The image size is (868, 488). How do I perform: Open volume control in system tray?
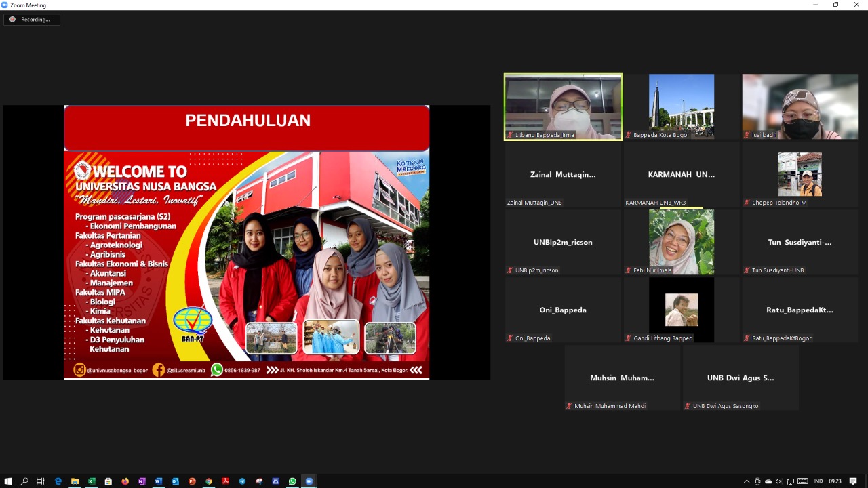click(778, 481)
